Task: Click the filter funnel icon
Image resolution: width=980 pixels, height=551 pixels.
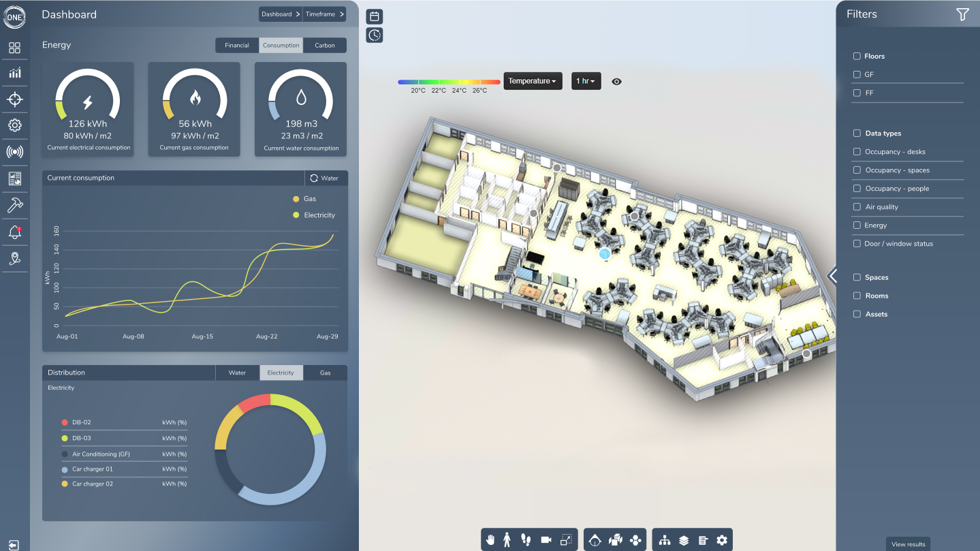Action: coord(962,14)
